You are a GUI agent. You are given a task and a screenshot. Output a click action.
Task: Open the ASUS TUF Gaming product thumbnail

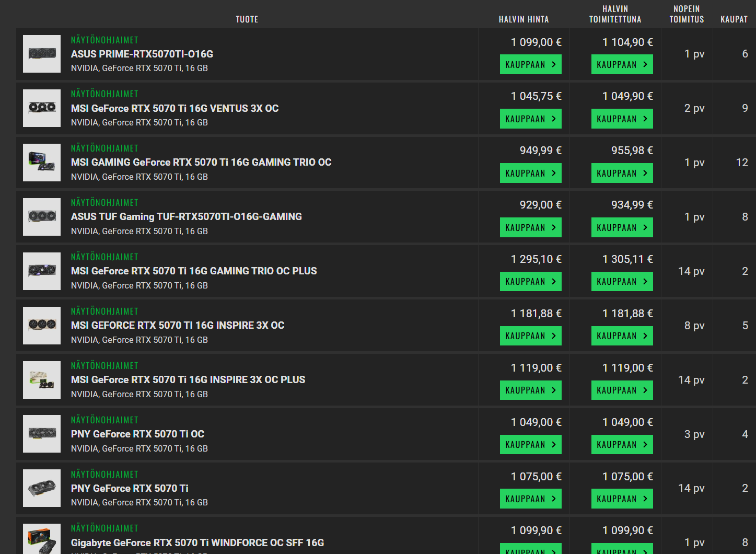pos(42,217)
